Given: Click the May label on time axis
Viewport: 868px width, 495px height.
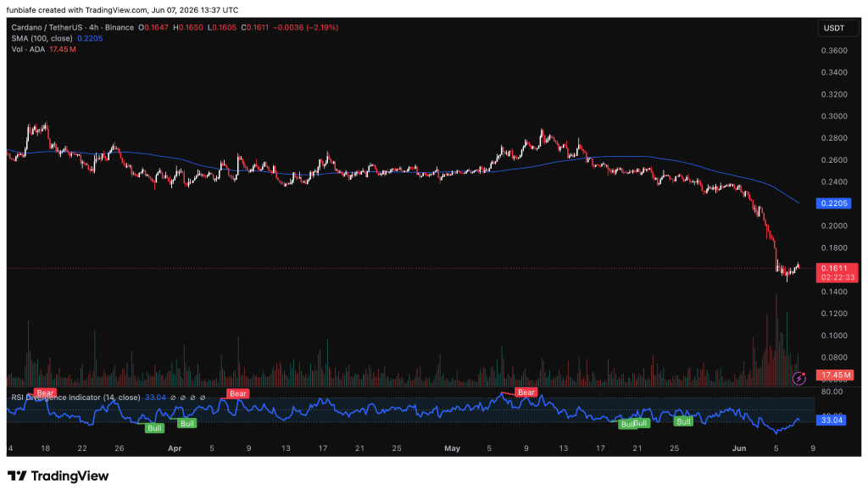Looking at the screenshot, I should point(453,448).
